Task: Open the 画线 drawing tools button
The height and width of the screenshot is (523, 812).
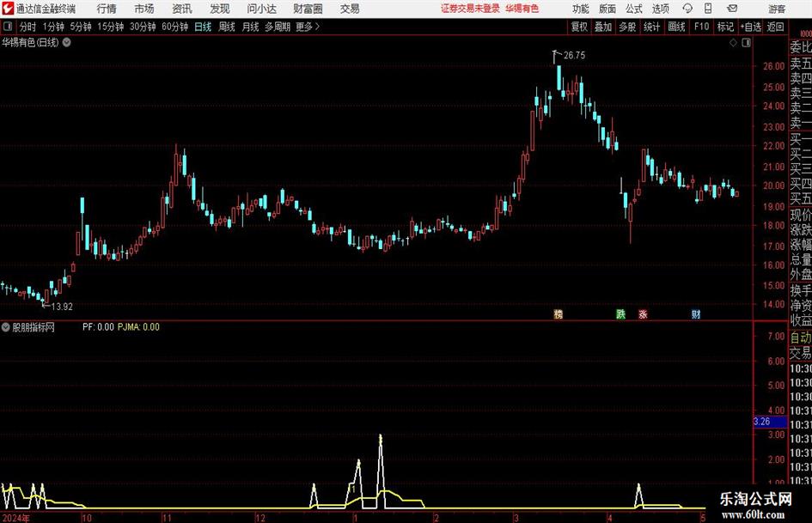Action: pyautogui.click(x=676, y=27)
